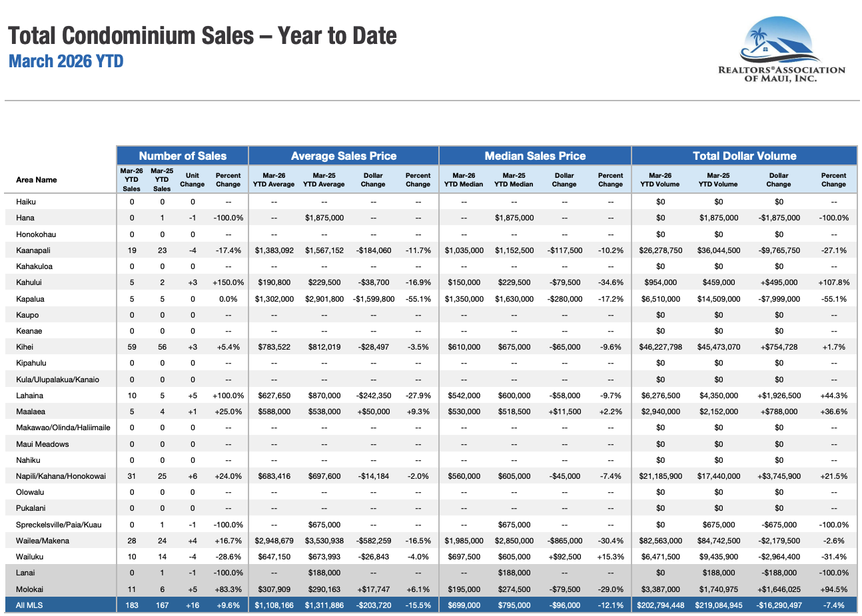The image size is (862, 616).
Task: Click the Spreckelsville/Paia/Kuau row label
Action: (59, 525)
